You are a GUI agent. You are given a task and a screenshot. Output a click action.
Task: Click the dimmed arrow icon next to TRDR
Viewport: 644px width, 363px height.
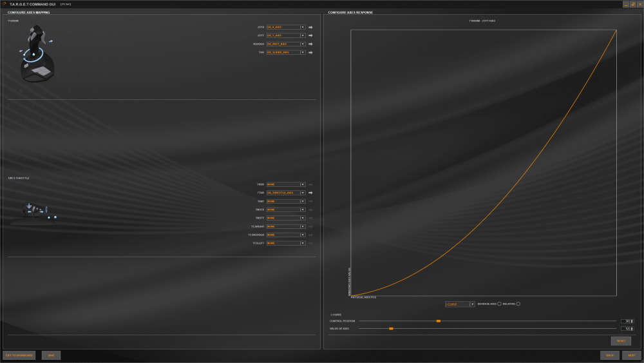click(x=310, y=184)
